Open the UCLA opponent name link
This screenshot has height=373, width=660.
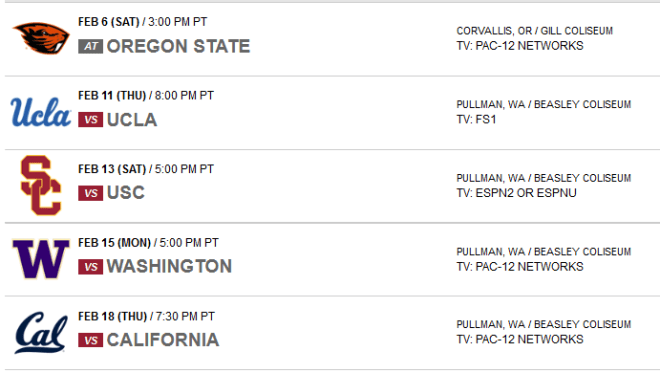132,120
